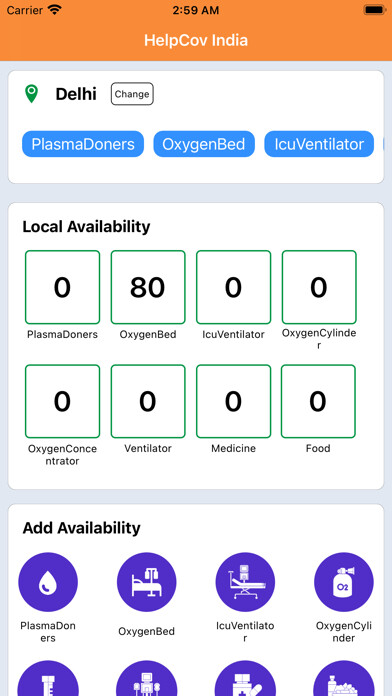Open the IcuVentilator add availability icon
This screenshot has height=696, width=392.
coord(245,582)
